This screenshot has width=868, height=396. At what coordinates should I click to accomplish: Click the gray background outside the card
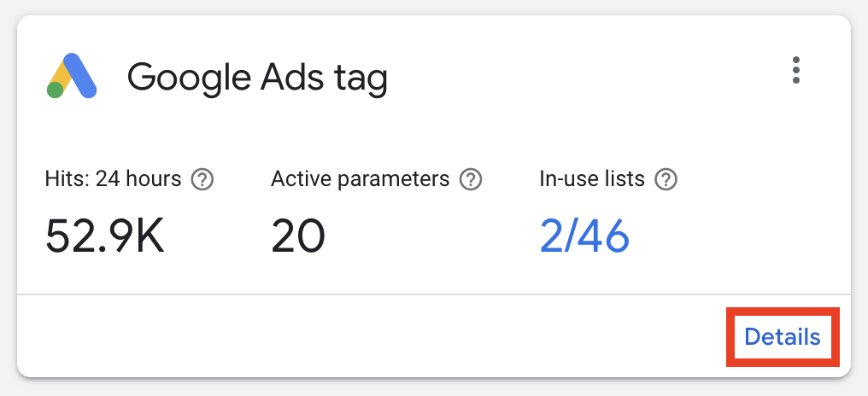pyautogui.click(x=434, y=388)
